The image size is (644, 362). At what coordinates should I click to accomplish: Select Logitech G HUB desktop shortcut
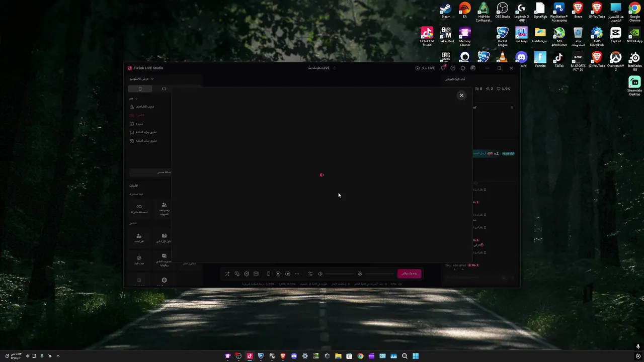[521, 12]
